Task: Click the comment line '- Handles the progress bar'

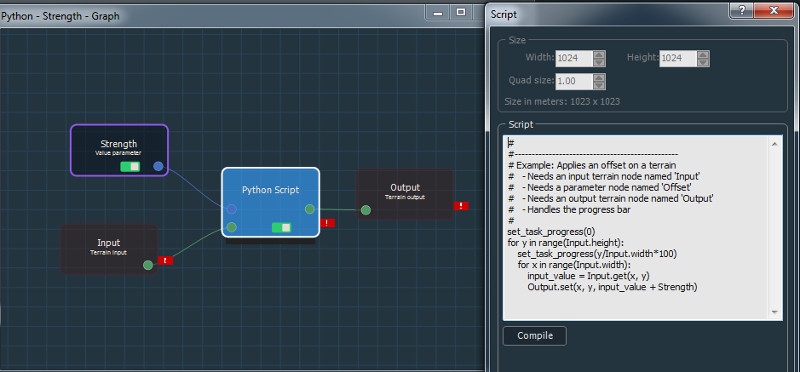Action: click(576, 209)
